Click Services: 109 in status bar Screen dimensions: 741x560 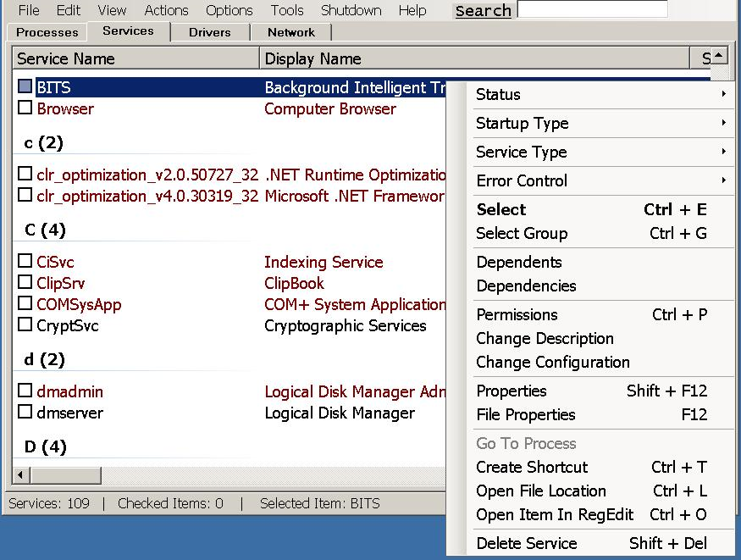click(x=49, y=503)
